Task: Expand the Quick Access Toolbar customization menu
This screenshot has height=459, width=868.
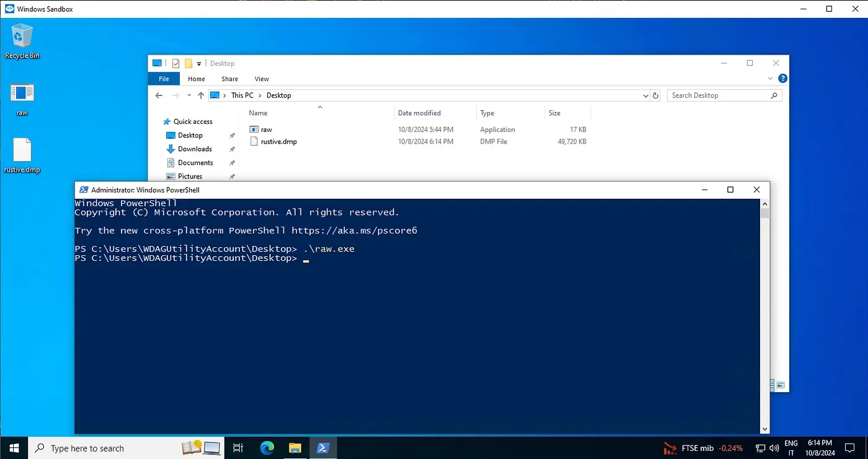Action: (x=198, y=63)
